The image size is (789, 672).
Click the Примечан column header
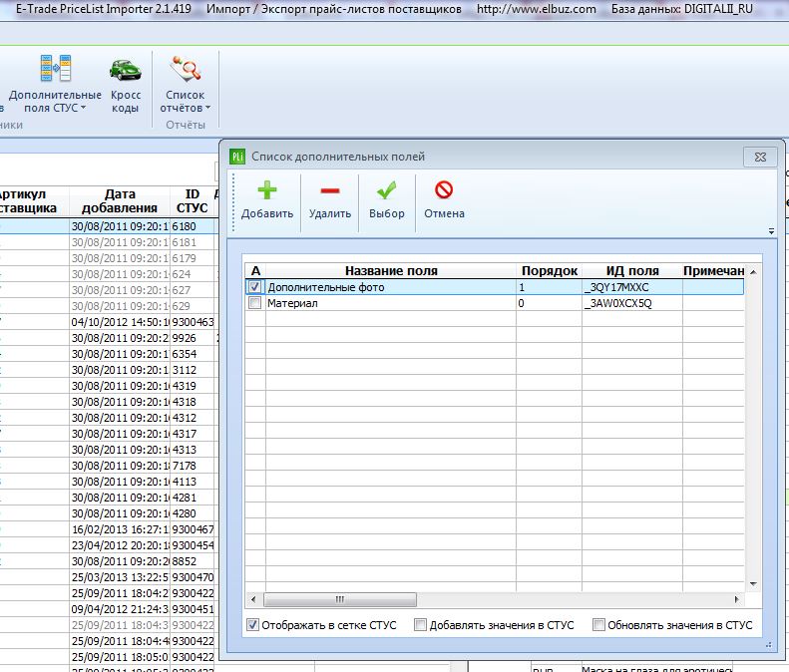[713, 270]
